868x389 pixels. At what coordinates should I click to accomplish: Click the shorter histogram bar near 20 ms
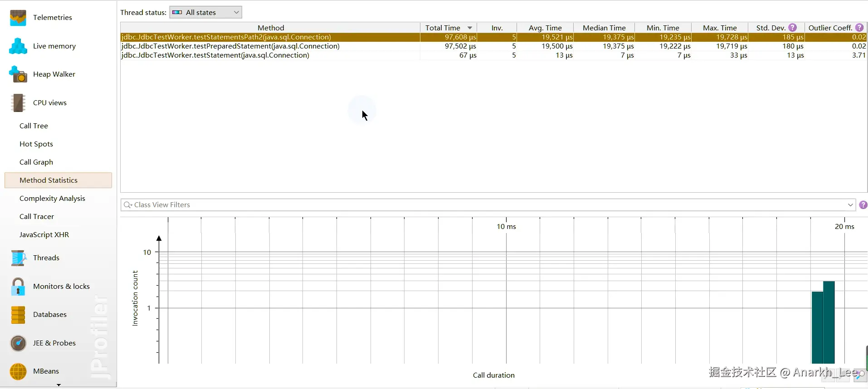[x=817, y=327]
